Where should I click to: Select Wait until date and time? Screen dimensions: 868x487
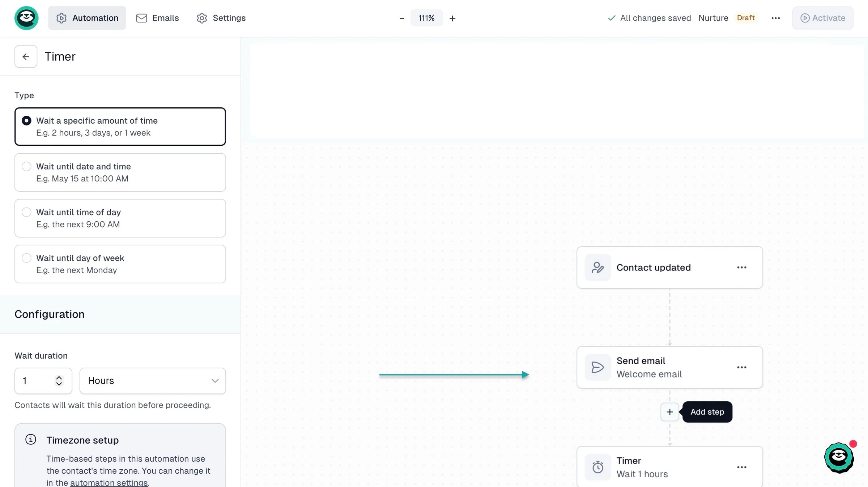pos(120,172)
